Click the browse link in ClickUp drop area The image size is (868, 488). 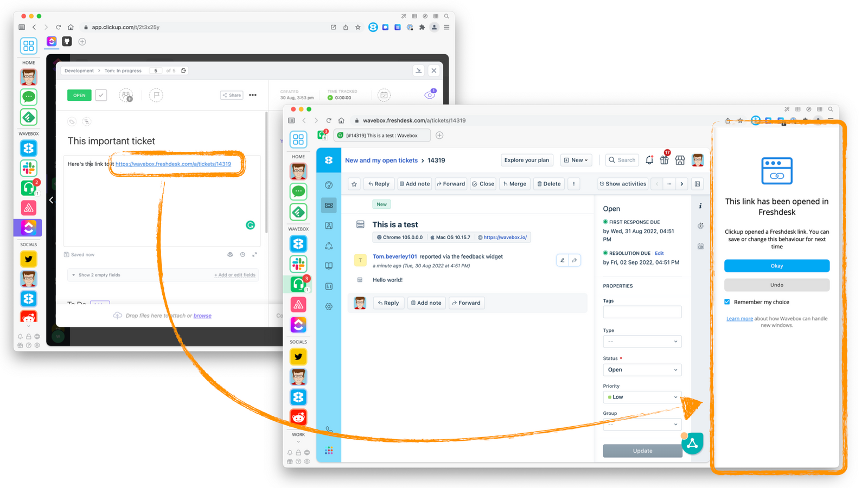(202, 316)
